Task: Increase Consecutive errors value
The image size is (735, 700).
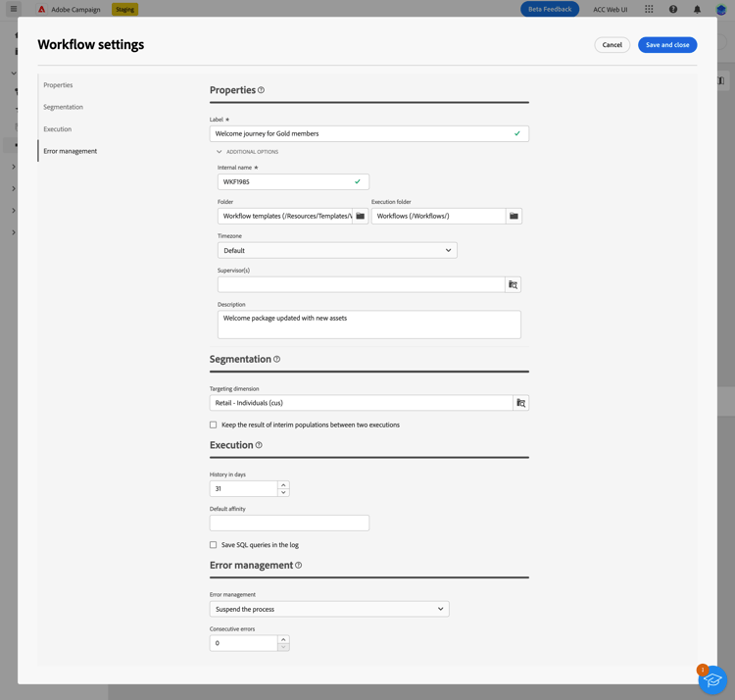Action: [x=283, y=639]
